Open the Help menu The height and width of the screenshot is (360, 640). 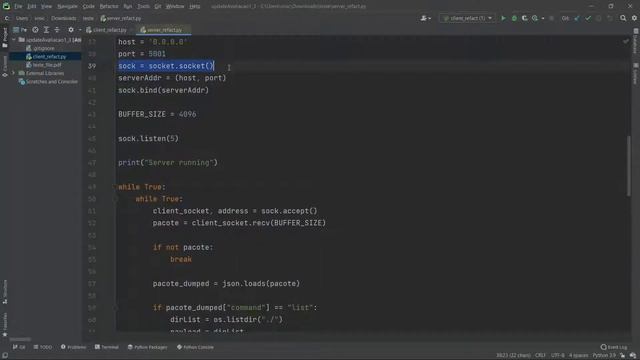[195, 7]
